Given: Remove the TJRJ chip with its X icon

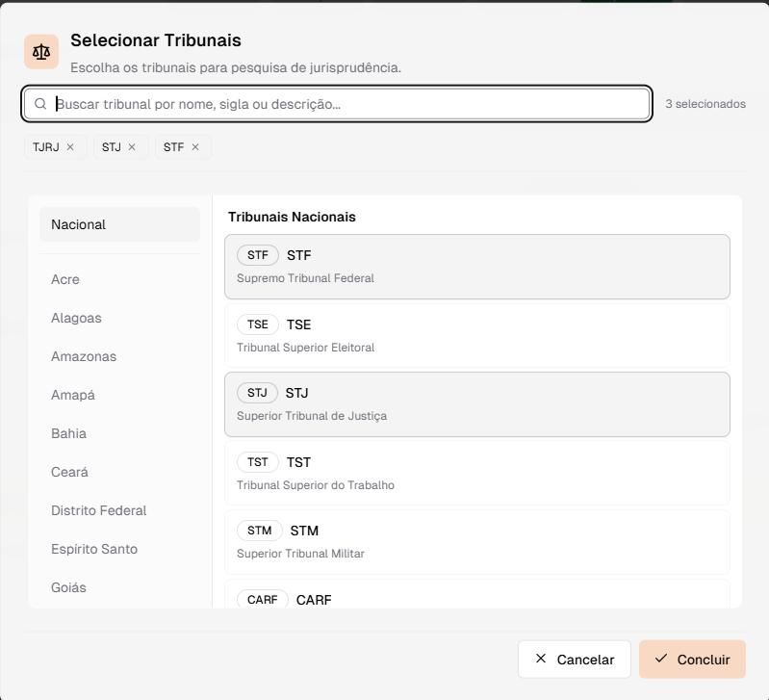Looking at the screenshot, I should [x=70, y=147].
